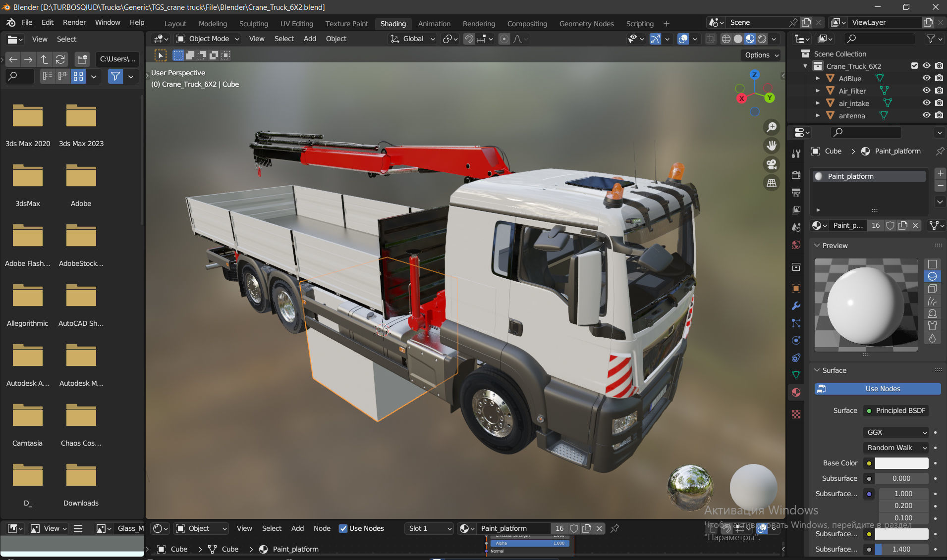947x560 pixels.
Task: Open the Output properties tab icon
Action: click(x=796, y=193)
